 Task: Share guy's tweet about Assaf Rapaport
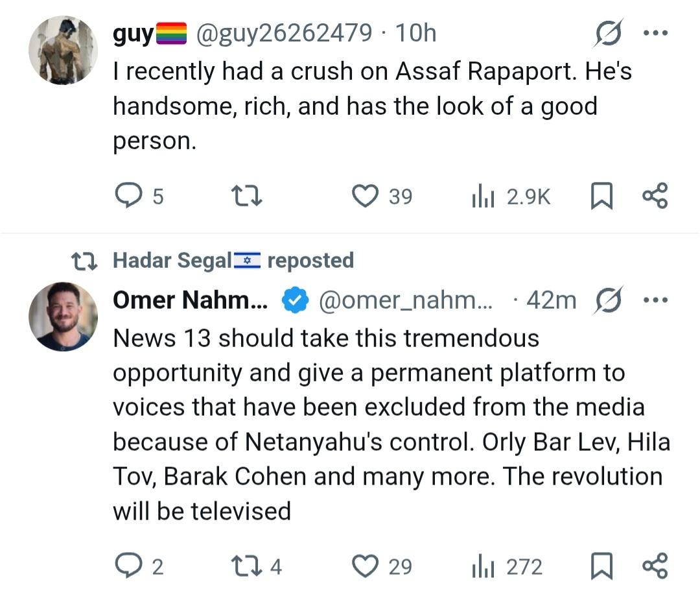655,196
